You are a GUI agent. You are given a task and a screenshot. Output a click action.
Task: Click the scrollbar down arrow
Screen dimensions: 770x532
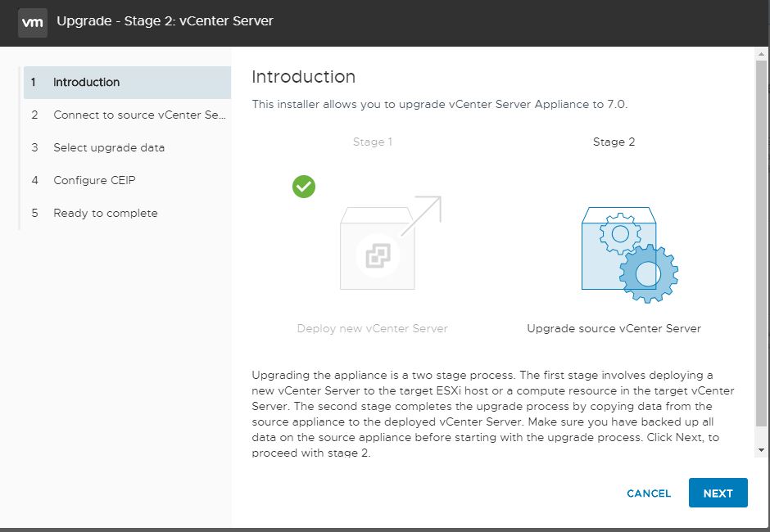coord(761,450)
